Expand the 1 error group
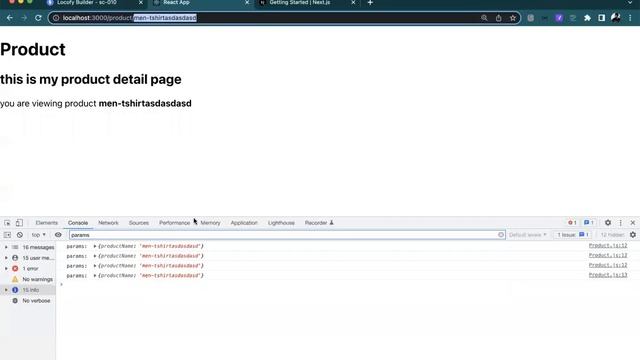 click(x=6, y=269)
